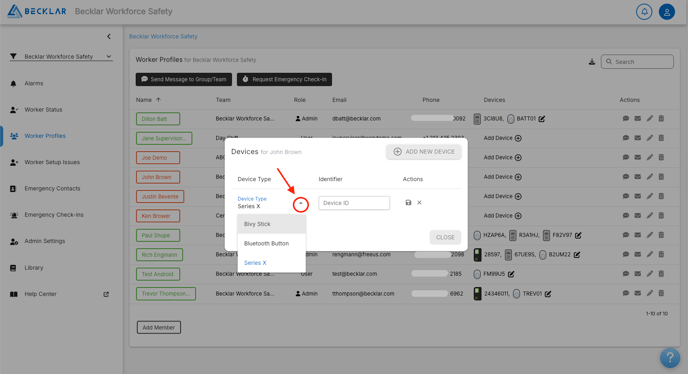Open Trevor Thompson profile tag

click(166, 293)
